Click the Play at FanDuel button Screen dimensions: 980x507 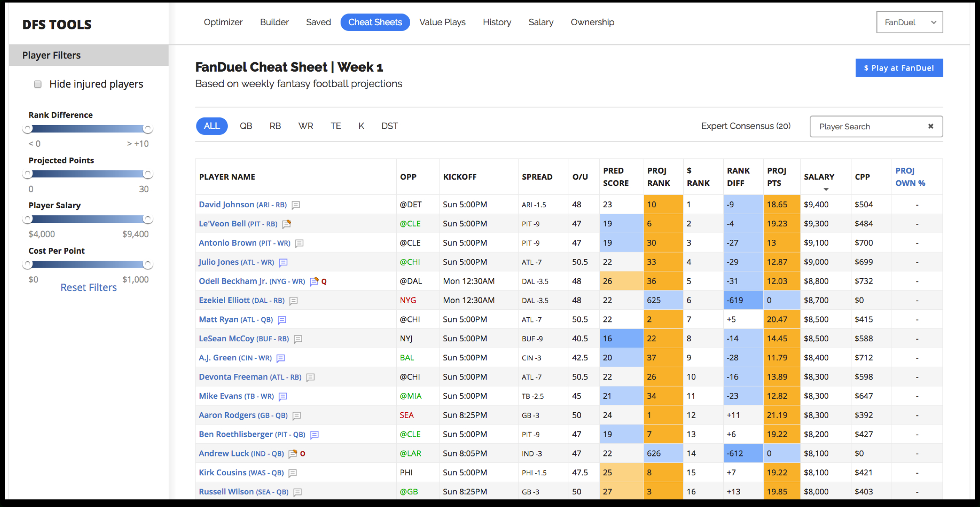click(899, 67)
